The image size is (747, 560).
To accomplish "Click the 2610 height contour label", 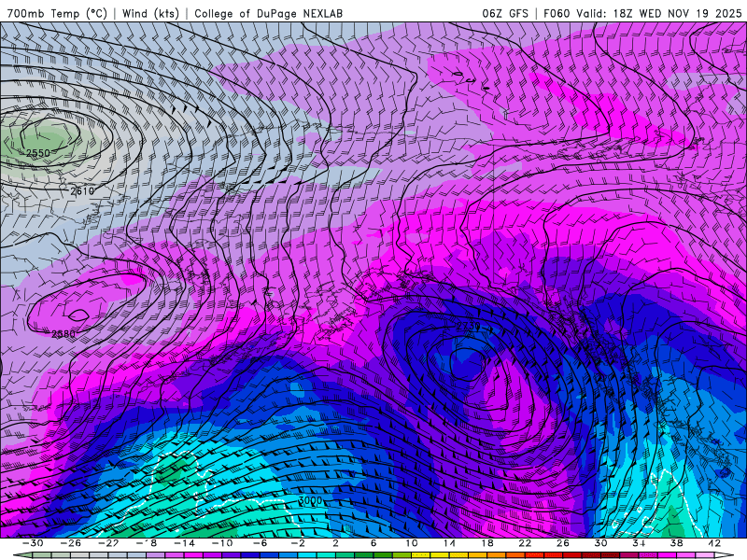I will [x=82, y=191].
